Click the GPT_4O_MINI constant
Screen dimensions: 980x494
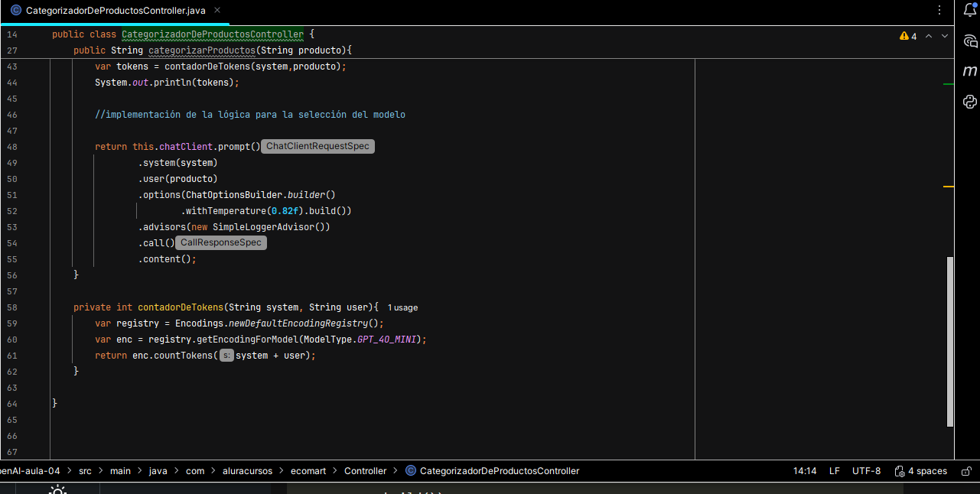click(389, 340)
